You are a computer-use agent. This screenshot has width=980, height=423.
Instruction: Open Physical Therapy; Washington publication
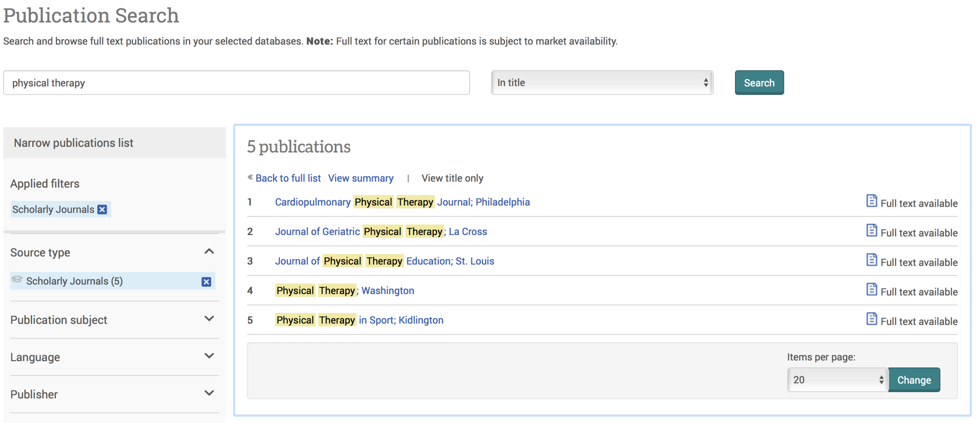pyautogui.click(x=345, y=290)
